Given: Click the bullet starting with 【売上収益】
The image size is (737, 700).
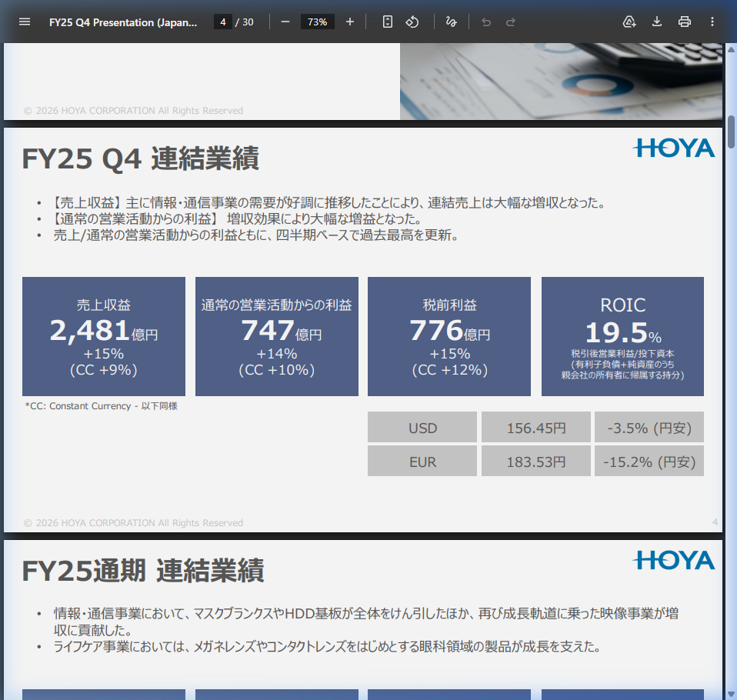Looking at the screenshot, I should click(329, 202).
